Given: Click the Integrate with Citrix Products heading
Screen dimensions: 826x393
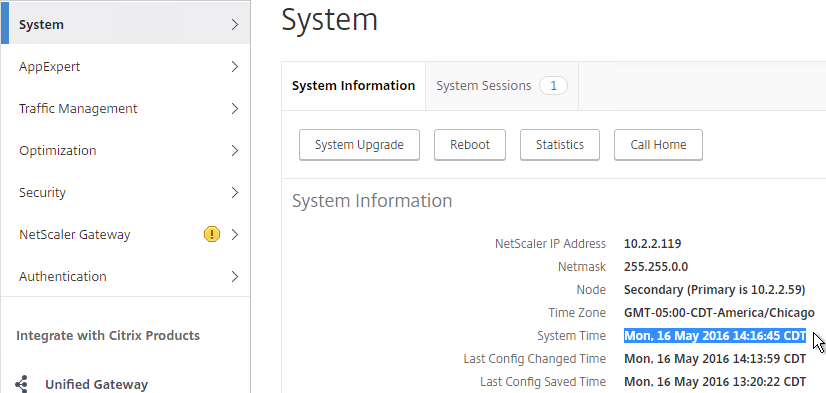Looking at the screenshot, I should (108, 336).
